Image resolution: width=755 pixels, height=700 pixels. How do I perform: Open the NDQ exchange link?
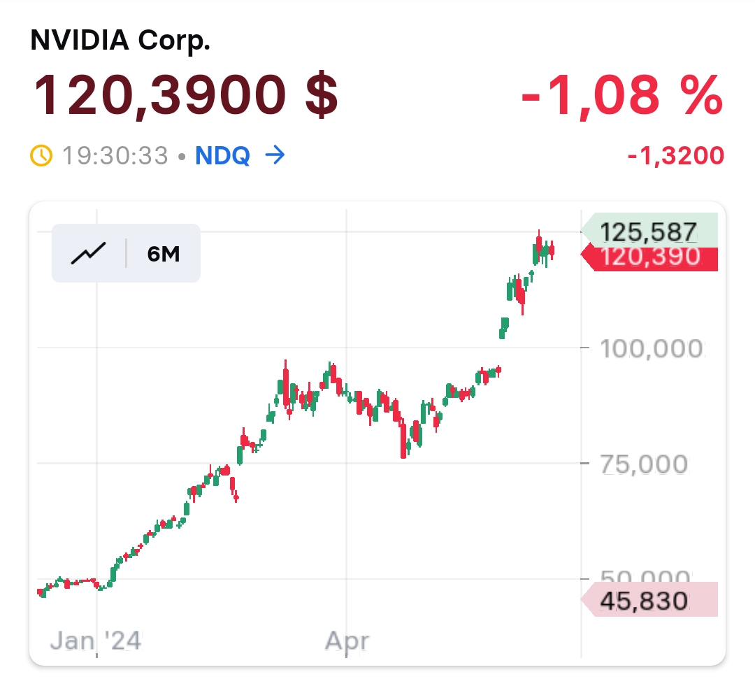(x=222, y=155)
